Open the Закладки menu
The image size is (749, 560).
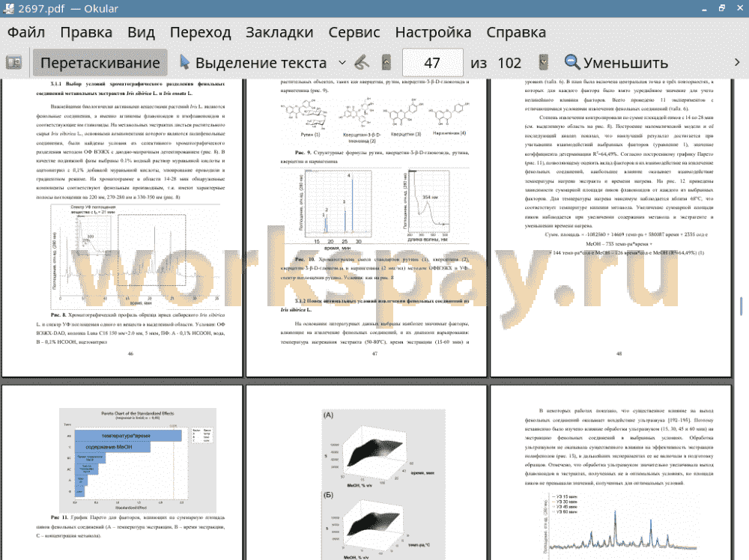click(x=279, y=32)
